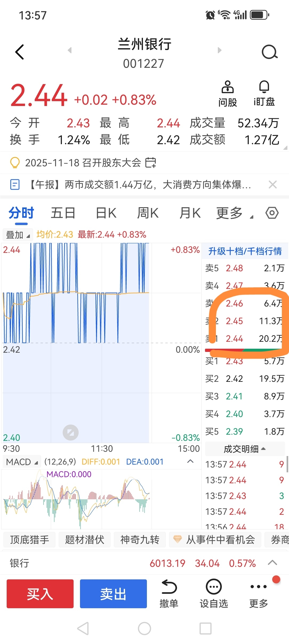Open 顶底猎手 indicator chip

click(29, 540)
